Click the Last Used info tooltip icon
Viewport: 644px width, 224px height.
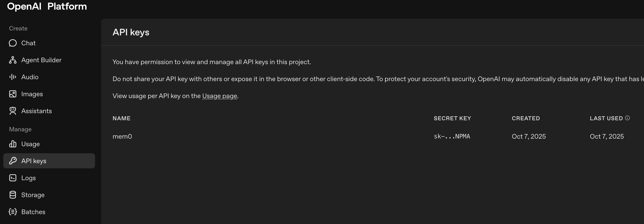pos(628,118)
